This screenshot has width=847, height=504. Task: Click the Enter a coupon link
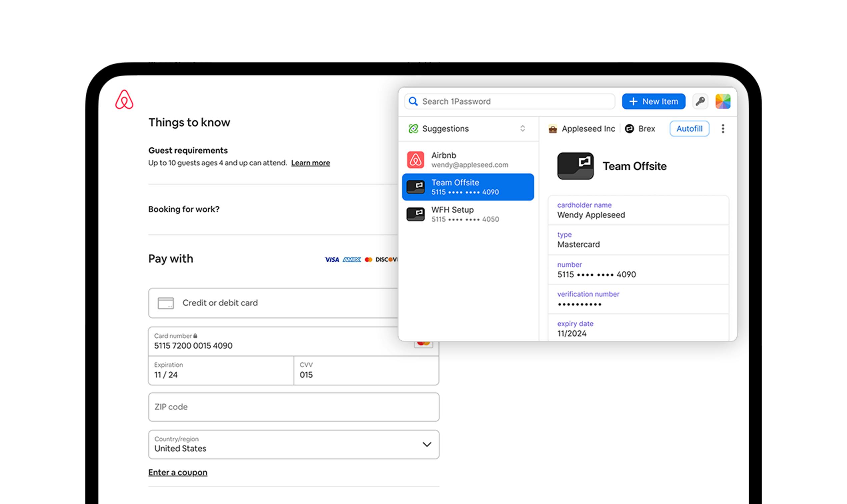(178, 472)
